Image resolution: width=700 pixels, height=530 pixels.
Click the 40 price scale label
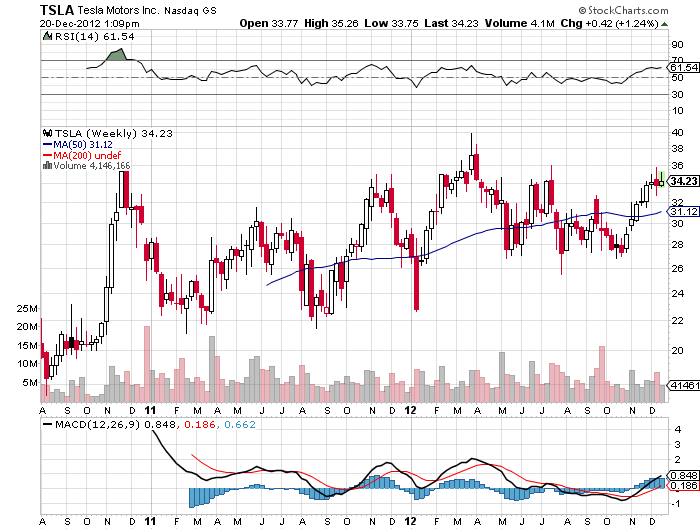(677, 133)
